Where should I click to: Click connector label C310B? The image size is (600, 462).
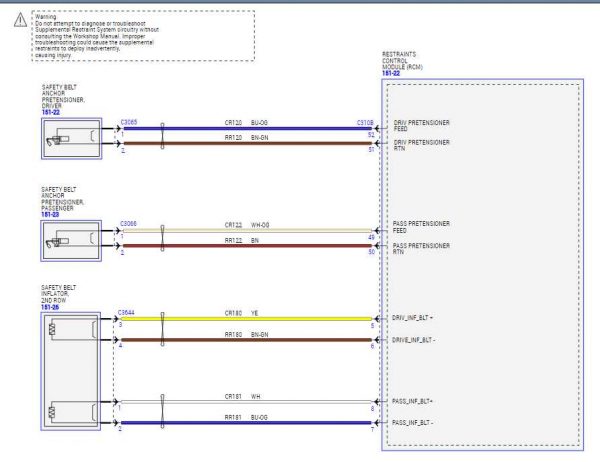(365, 122)
